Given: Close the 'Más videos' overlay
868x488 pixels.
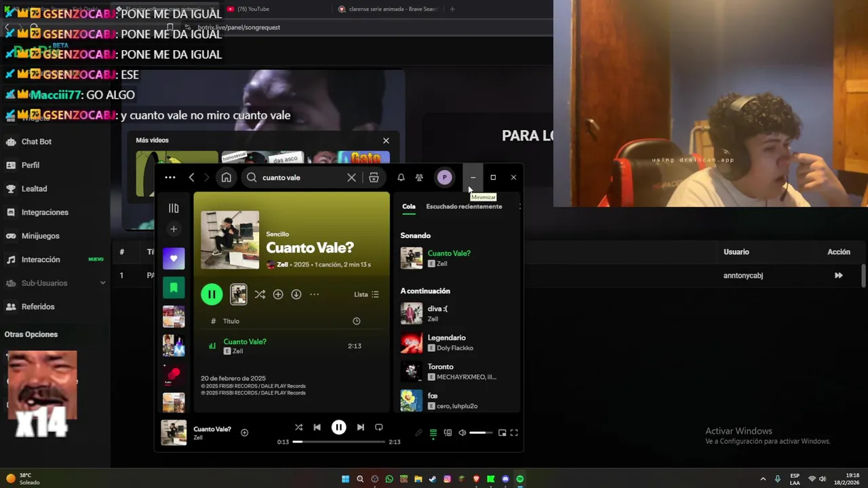Looking at the screenshot, I should tap(386, 140).
